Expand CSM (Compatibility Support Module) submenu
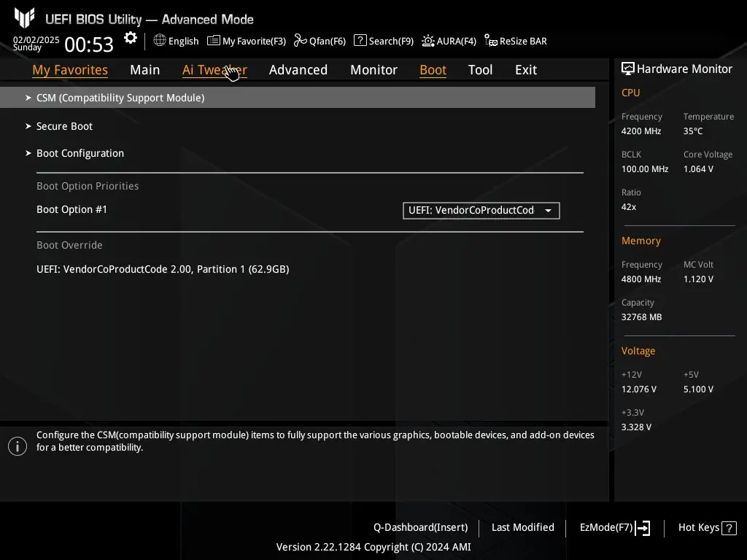This screenshot has height=560, width=747. [298, 98]
